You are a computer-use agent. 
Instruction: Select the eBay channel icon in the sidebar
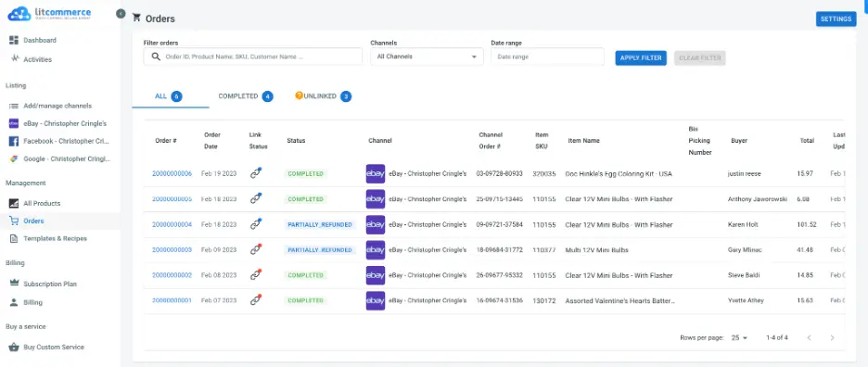pos(14,123)
